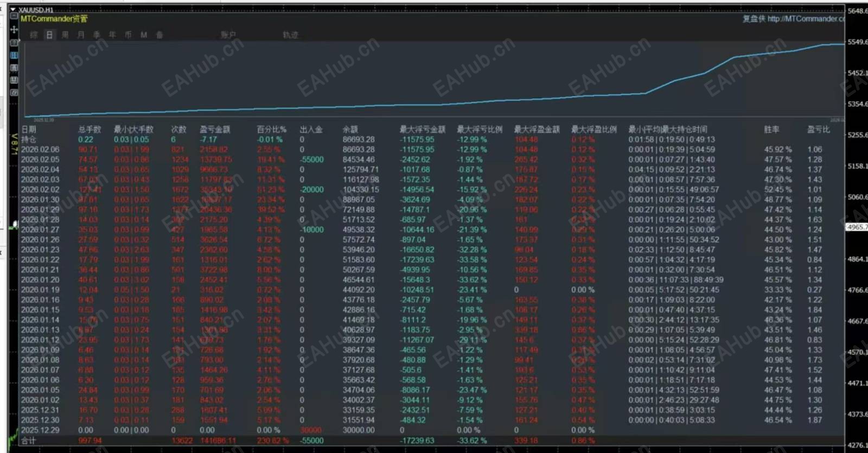Click the 次数 column header

178,130
